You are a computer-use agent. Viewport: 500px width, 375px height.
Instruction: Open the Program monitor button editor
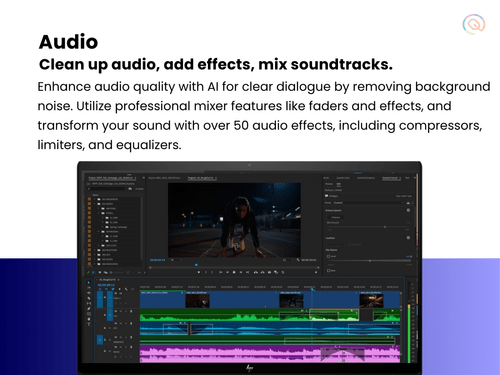[316, 272]
